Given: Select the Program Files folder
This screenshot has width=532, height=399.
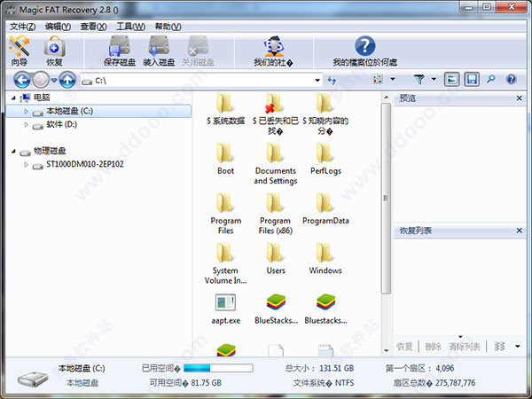Looking at the screenshot, I should coord(225,214).
